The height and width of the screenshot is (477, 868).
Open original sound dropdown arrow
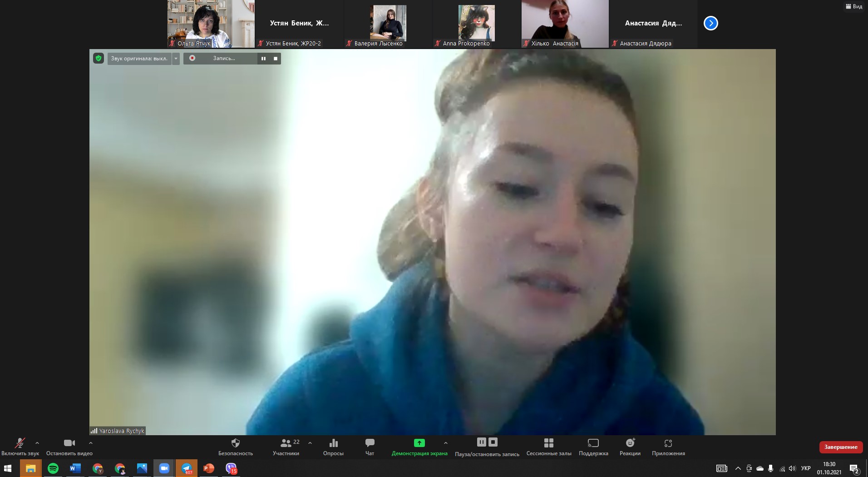[176, 59]
